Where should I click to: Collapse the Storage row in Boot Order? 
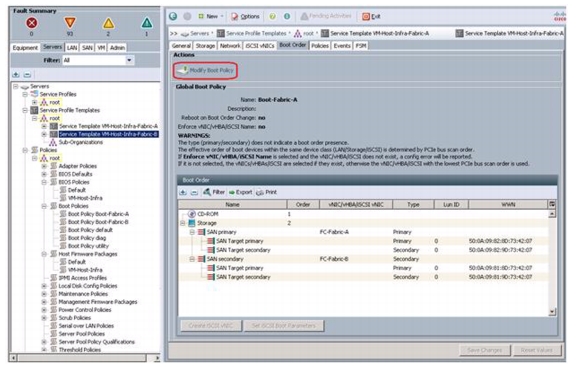[x=183, y=223]
